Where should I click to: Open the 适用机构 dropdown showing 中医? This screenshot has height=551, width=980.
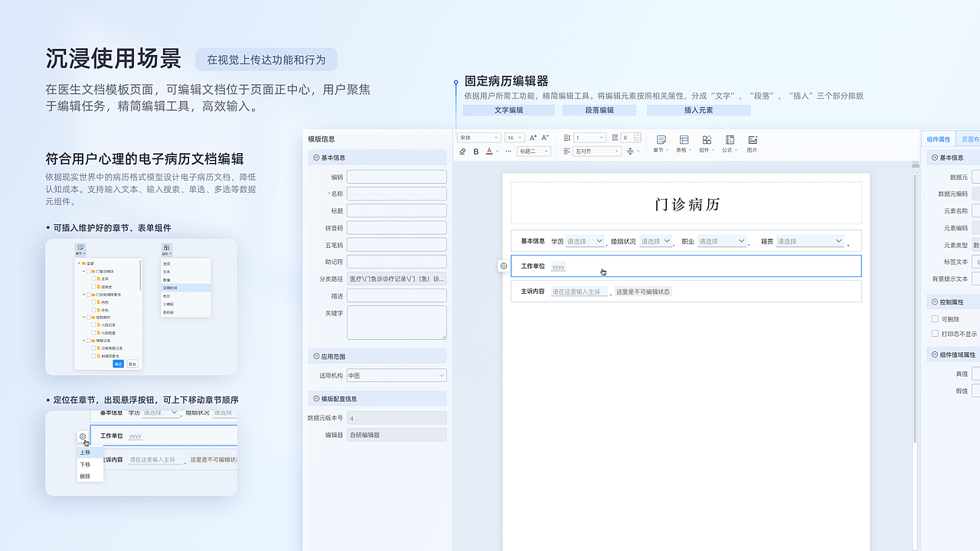[x=396, y=375]
